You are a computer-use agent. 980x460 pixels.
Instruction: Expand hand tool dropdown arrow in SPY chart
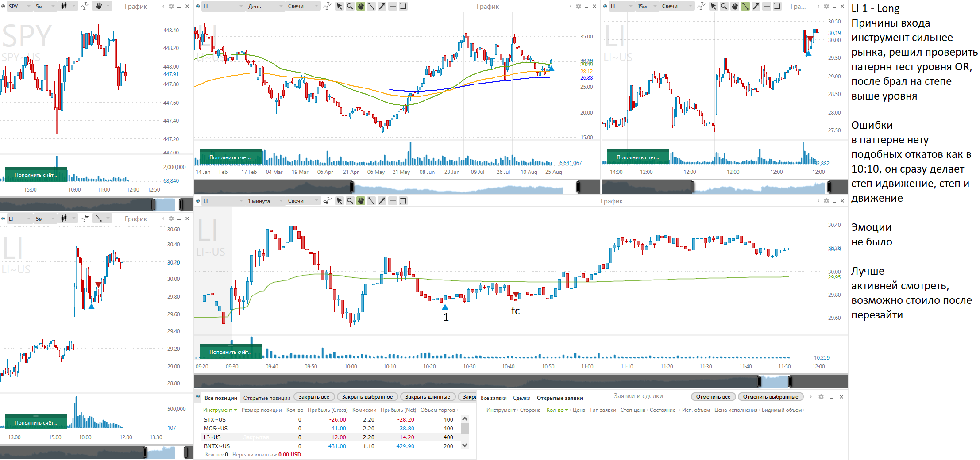[x=108, y=6]
